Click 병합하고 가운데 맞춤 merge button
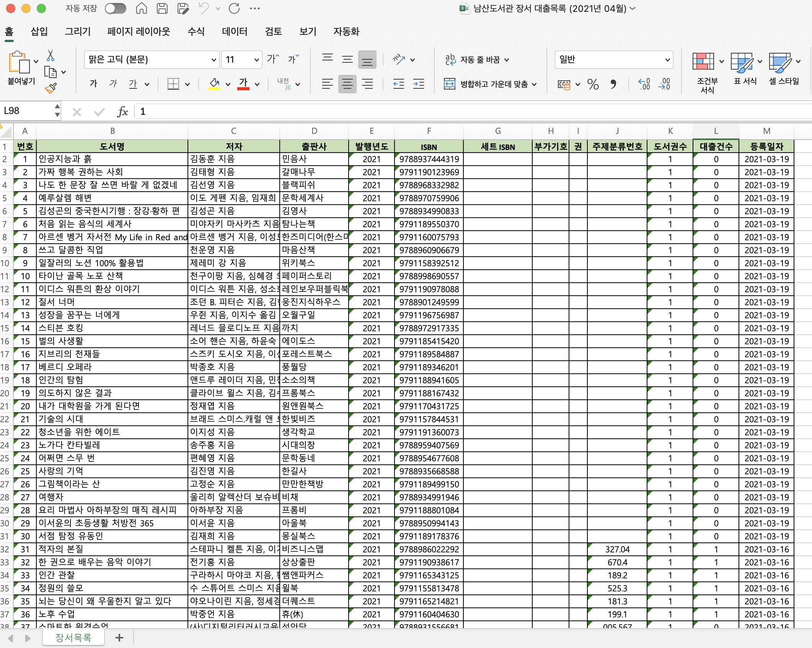This screenshot has width=812, height=648. point(489,84)
